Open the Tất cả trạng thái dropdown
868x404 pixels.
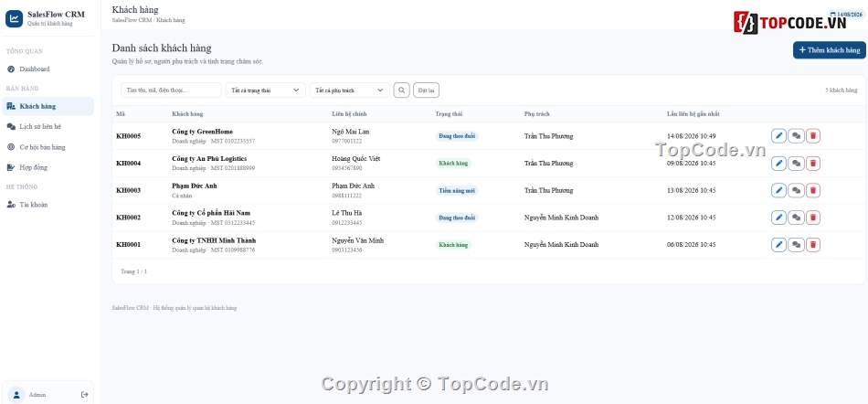[266, 90]
